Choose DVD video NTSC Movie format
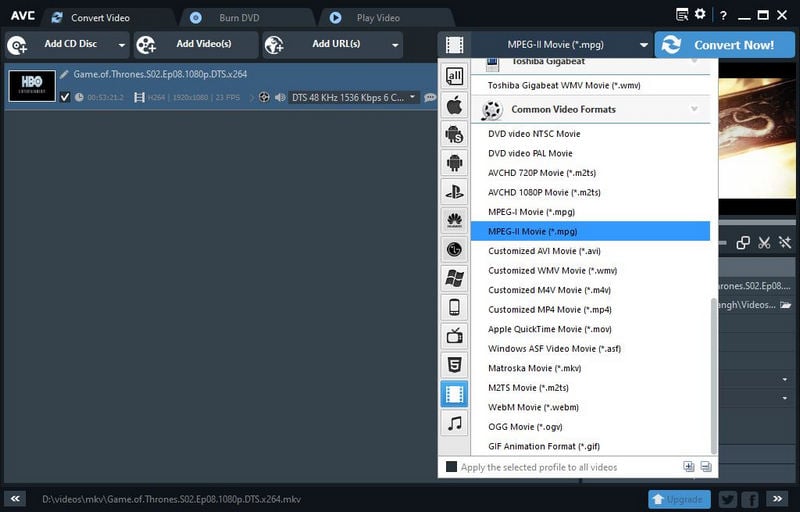The height and width of the screenshot is (512, 800). (590, 134)
